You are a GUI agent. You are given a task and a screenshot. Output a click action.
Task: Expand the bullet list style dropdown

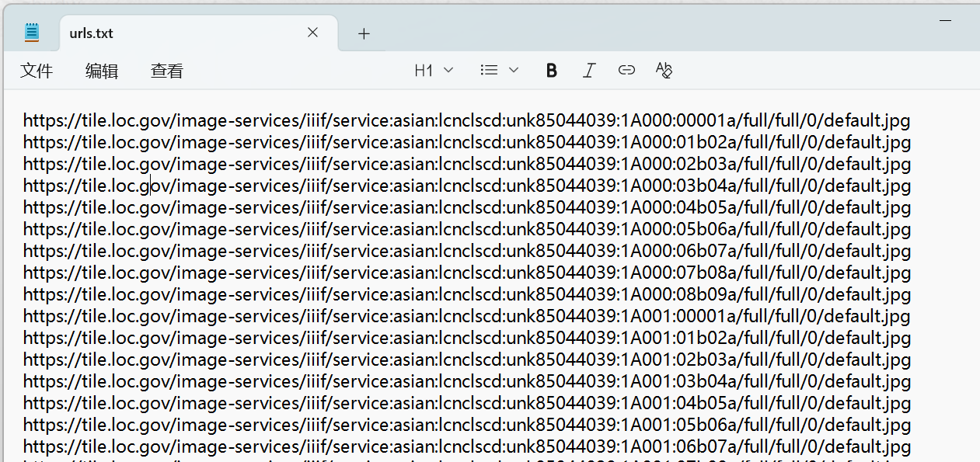[499, 71]
